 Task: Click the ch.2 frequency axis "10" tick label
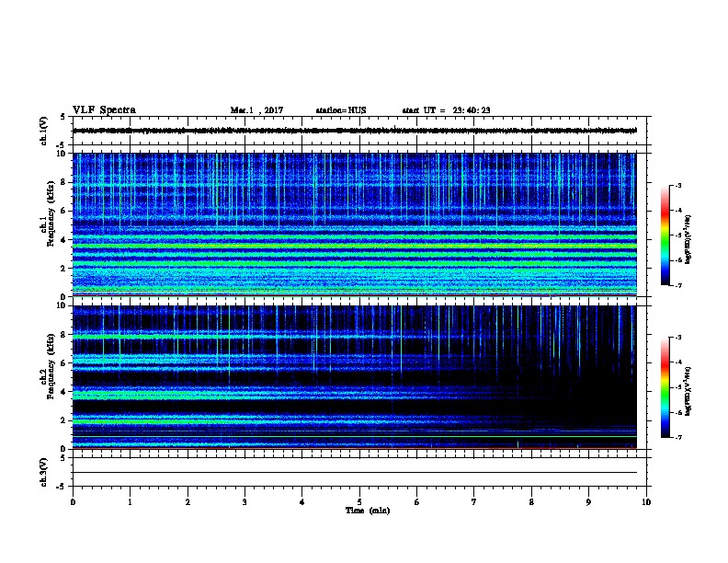(61, 305)
